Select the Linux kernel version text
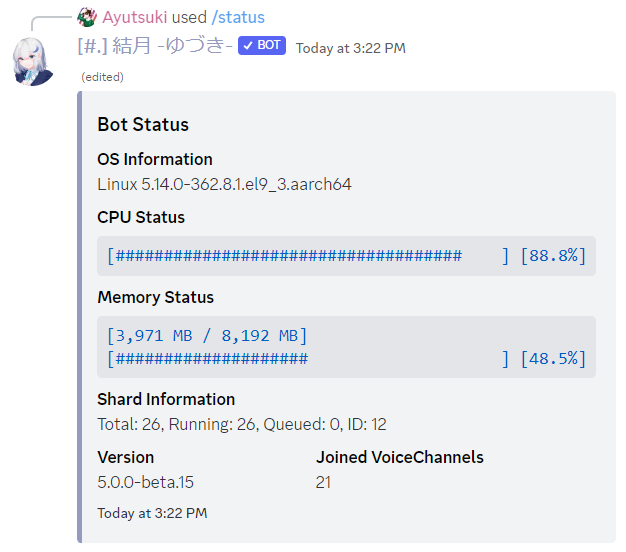Viewport: 626px width, 552px height. pos(224,185)
